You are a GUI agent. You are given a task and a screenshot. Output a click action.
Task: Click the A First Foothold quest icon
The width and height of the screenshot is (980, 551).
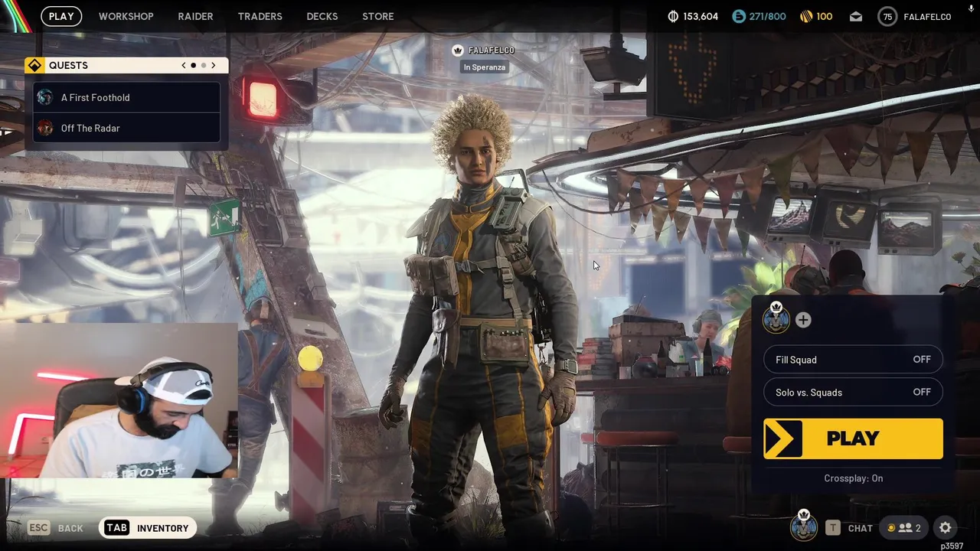click(x=45, y=97)
